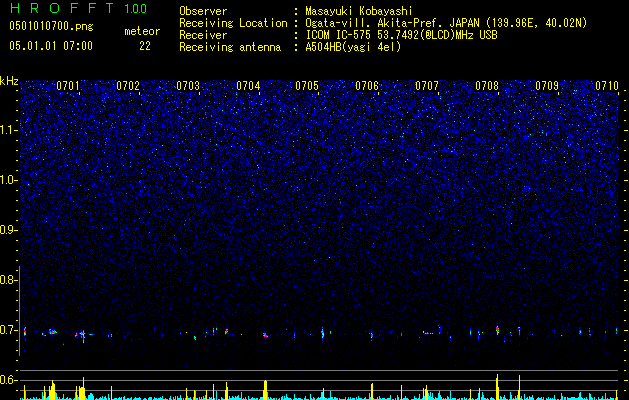The image size is (629, 400).
Task: Click the Ogata-vill. Akita-Pref. JAPAN location text
Action: coord(446,23)
